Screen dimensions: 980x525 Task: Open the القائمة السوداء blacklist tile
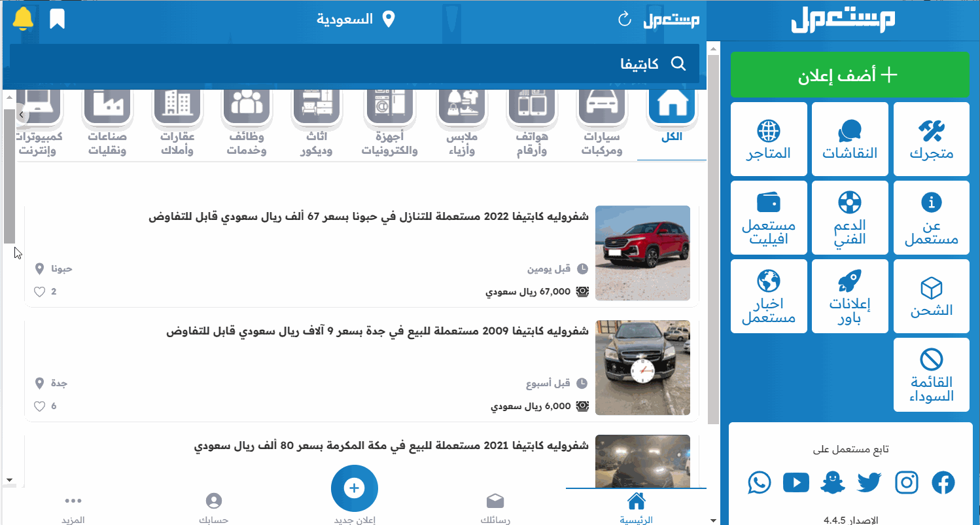[x=931, y=375]
